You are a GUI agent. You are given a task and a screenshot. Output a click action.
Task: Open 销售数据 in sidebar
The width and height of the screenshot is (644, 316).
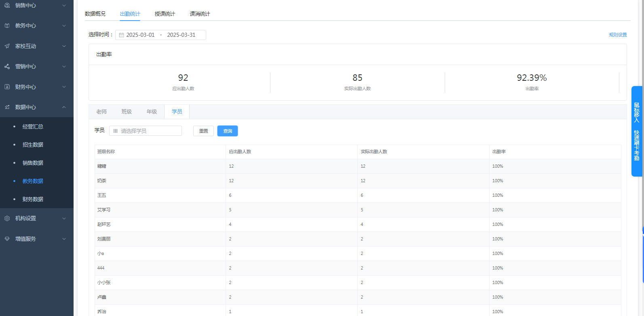point(33,163)
